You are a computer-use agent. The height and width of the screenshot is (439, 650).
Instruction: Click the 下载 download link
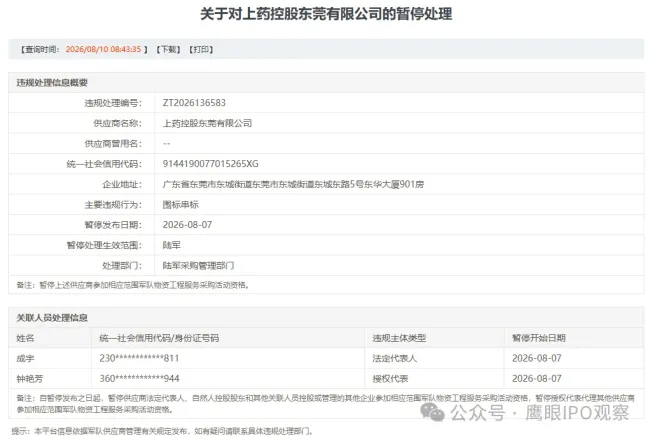[x=168, y=49]
